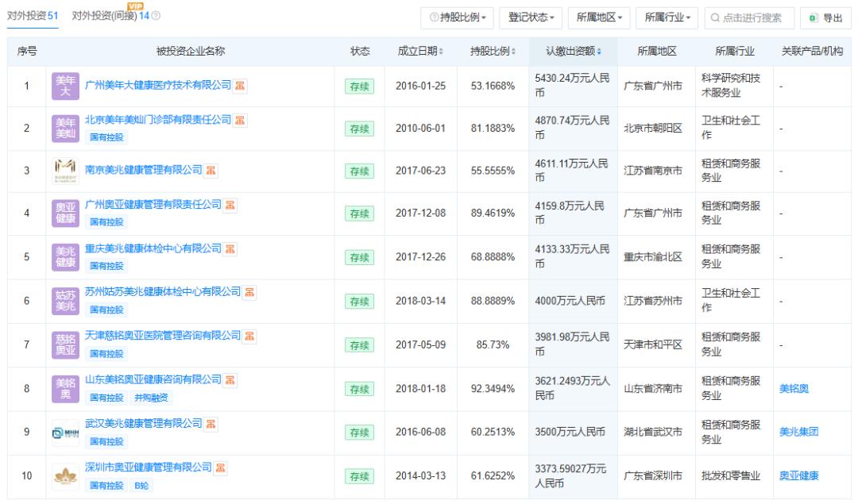This screenshot has height=504, width=858.
Task: Click equity-structure icon beside 北京美年美灿门诊部
Action: 240,120
